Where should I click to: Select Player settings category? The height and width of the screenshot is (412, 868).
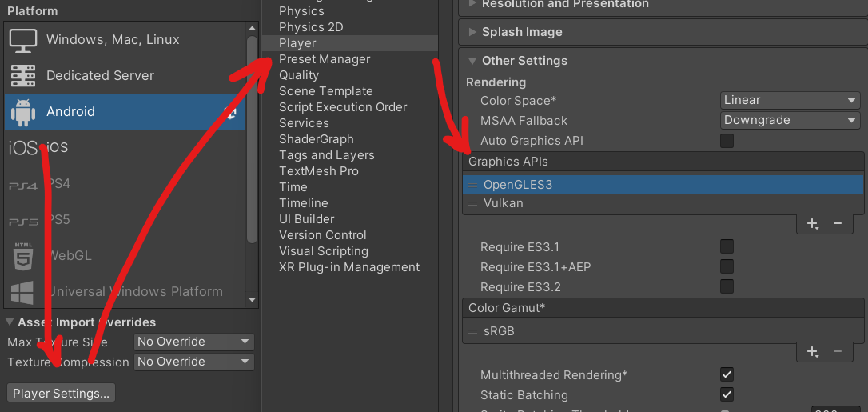tap(350, 43)
